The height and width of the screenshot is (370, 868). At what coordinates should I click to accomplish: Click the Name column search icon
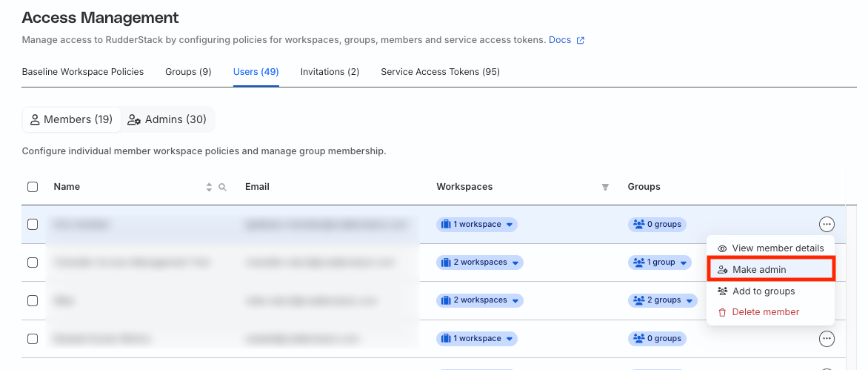[222, 188]
